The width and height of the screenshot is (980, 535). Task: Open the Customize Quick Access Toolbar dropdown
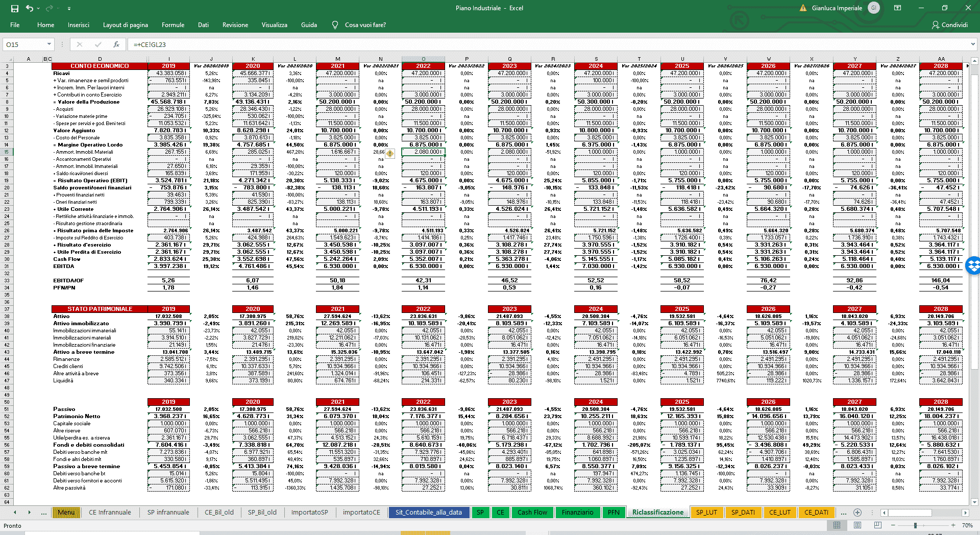69,8
